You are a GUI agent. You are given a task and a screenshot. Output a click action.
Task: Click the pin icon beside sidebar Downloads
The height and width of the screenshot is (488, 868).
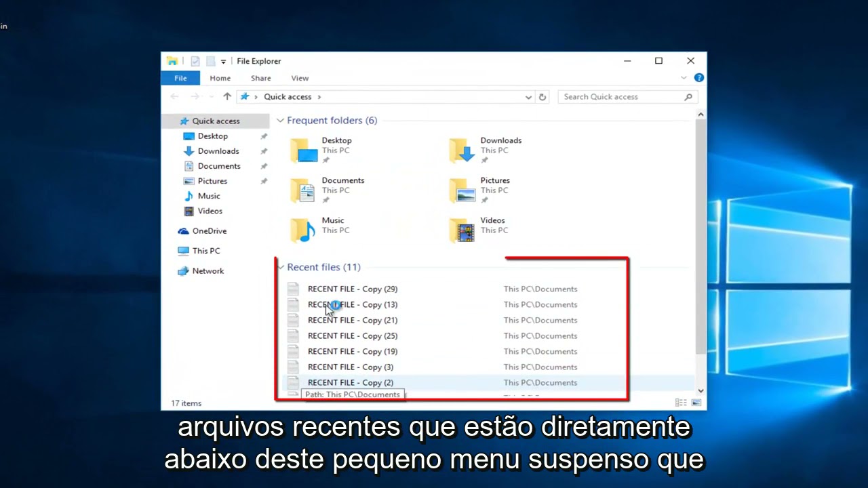(264, 151)
